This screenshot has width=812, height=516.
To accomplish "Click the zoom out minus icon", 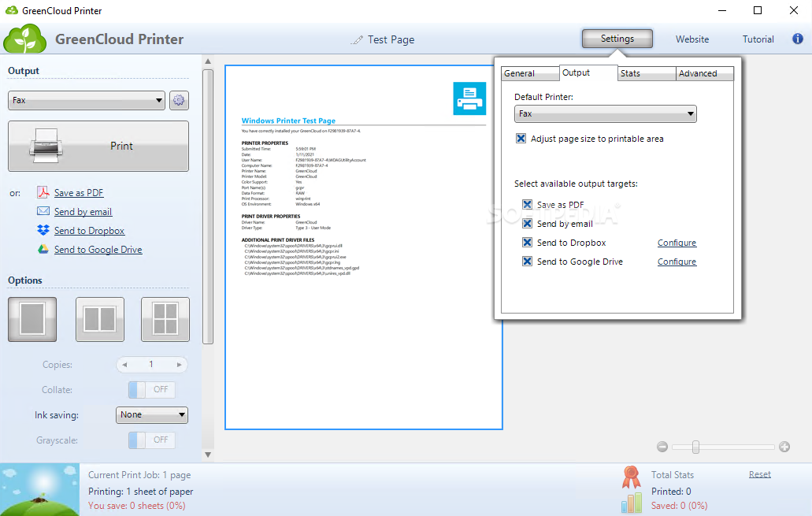I will click(662, 447).
